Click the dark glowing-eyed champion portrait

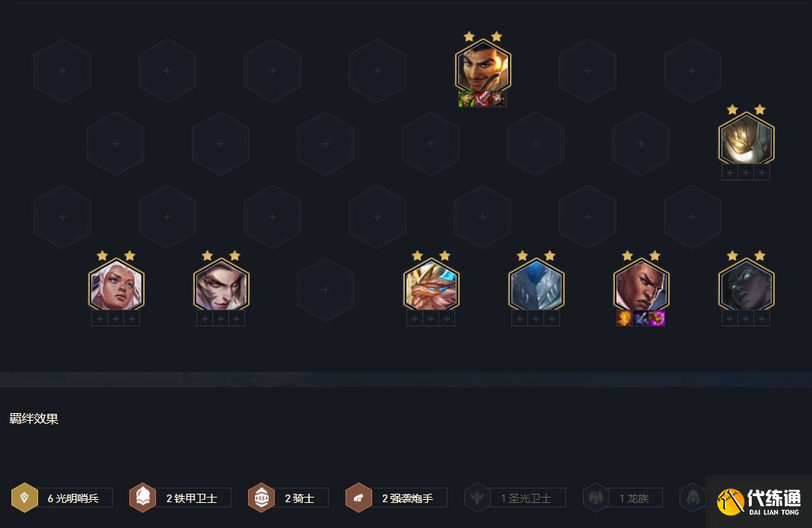pos(747,286)
